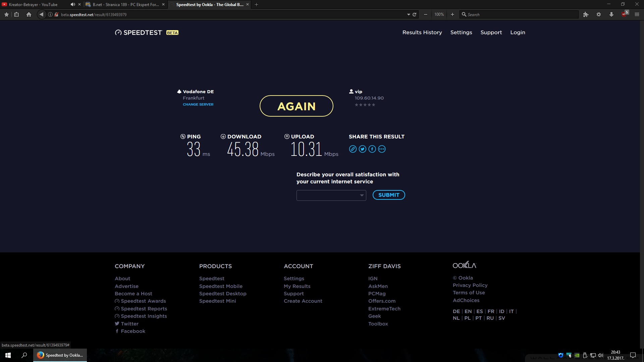
Task: Open the downloads arrow icon
Action: click(x=611, y=14)
